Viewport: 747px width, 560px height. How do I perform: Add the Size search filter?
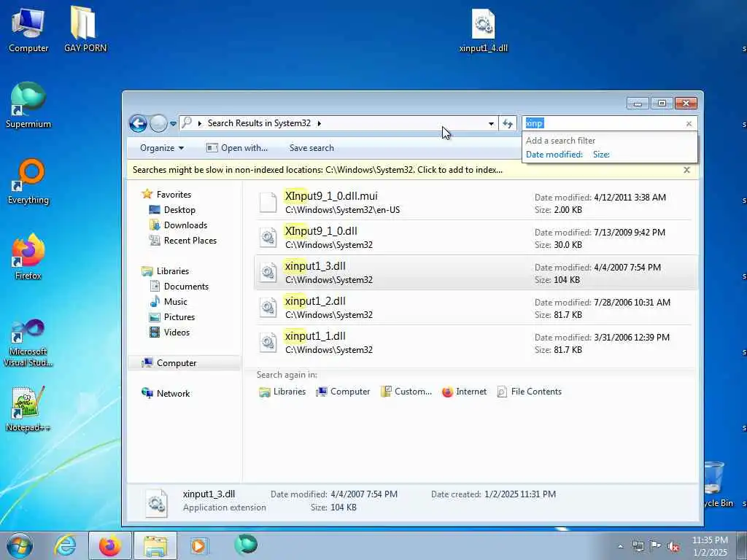[x=601, y=155]
